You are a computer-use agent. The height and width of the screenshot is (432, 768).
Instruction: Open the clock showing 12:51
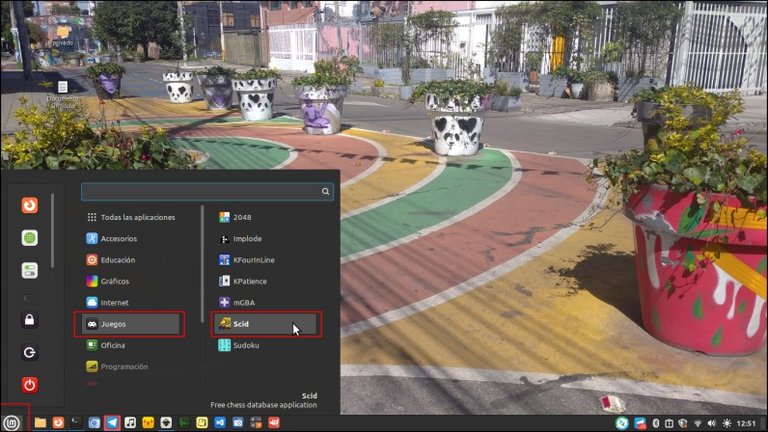(746, 423)
